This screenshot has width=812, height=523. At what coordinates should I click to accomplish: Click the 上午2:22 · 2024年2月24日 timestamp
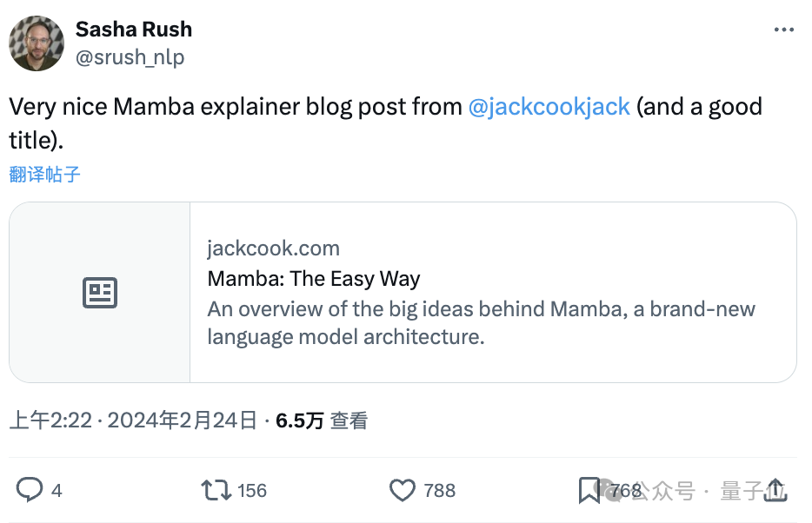(133, 420)
